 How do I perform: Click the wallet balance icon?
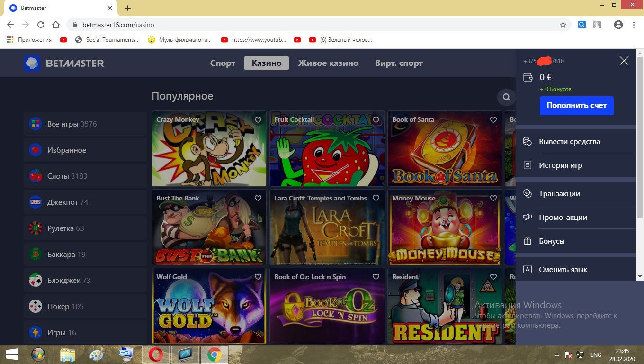[528, 77]
